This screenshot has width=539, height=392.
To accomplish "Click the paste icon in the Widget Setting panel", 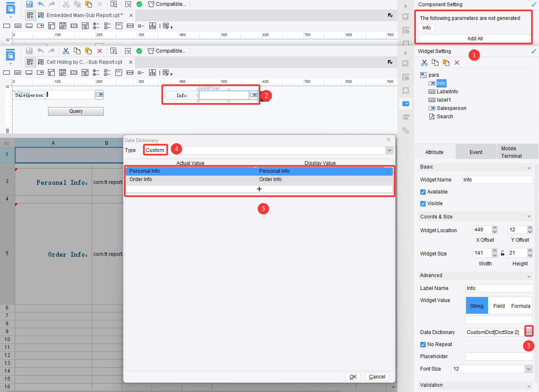I will (446, 63).
